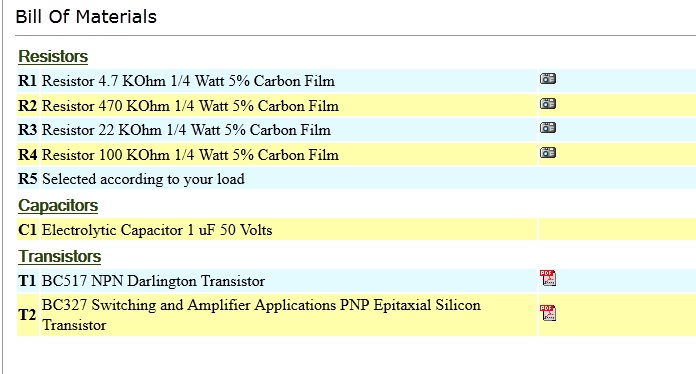Follow the Capacitors category link

[58, 205]
